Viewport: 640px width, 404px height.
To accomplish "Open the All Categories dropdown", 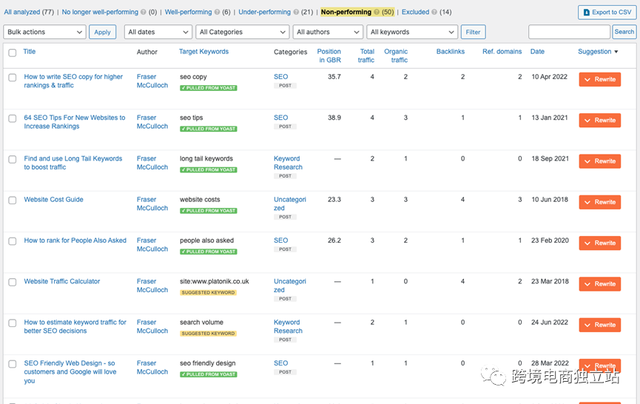I will click(231, 32).
